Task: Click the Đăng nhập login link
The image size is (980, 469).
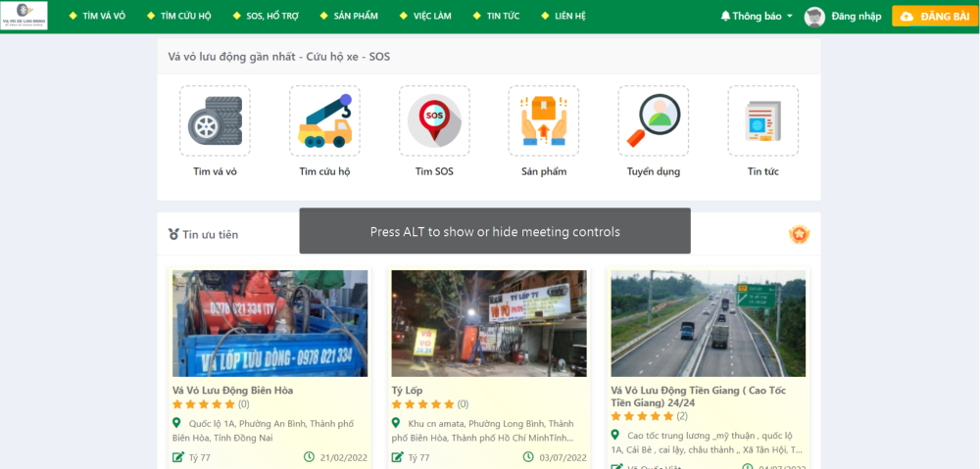Action: [x=856, y=17]
